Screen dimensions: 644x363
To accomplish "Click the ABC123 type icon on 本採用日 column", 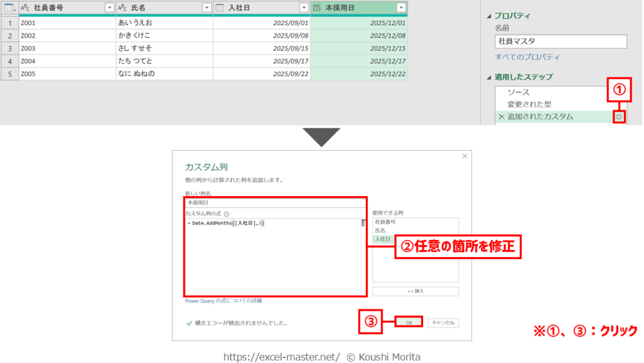I will pyautogui.click(x=317, y=8).
